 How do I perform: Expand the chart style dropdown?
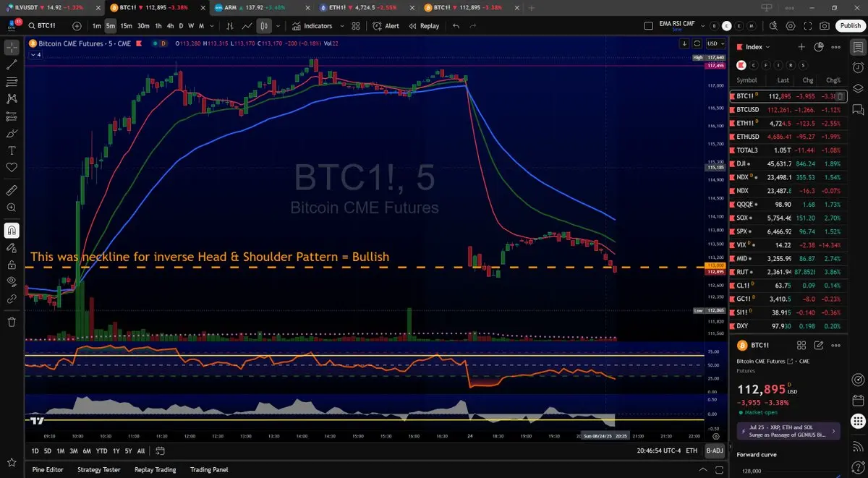tap(278, 26)
